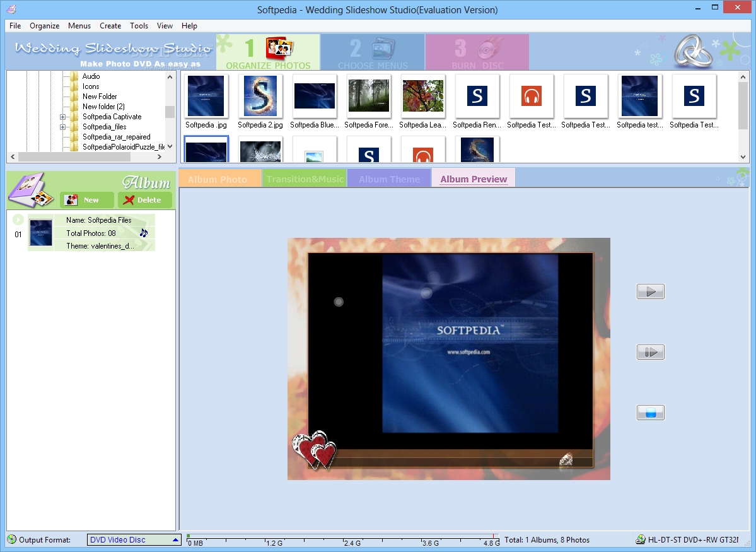756x552 pixels.
Task: Expand the Softpedia Captivate folder
Action: click(62, 117)
